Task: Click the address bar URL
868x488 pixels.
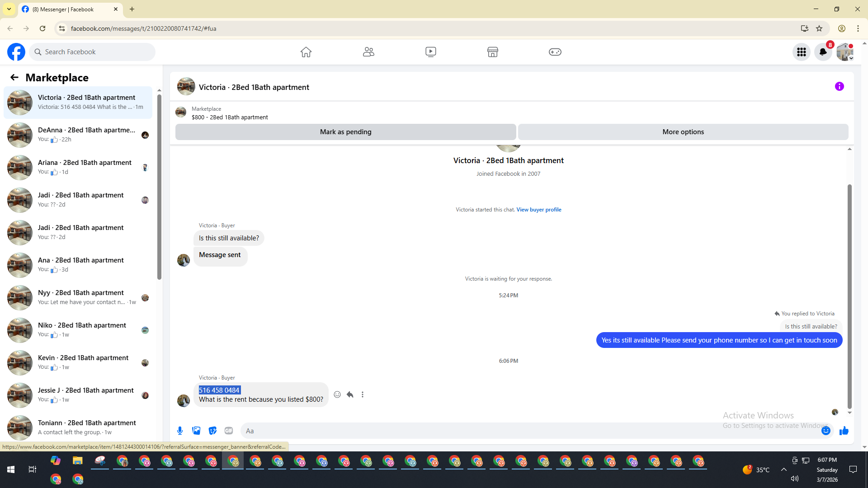Action: click(x=144, y=28)
